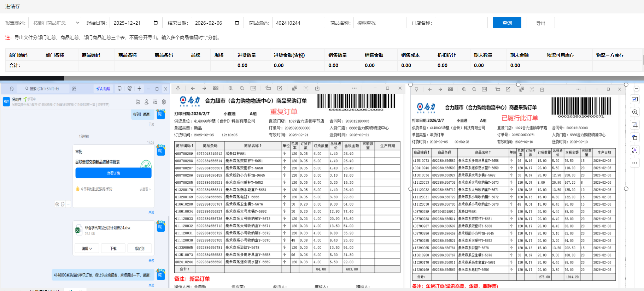Screen dimensions: 644x291
Task: Click the text recognition icon in right sidebar
Action: pyautogui.click(x=635, y=150)
